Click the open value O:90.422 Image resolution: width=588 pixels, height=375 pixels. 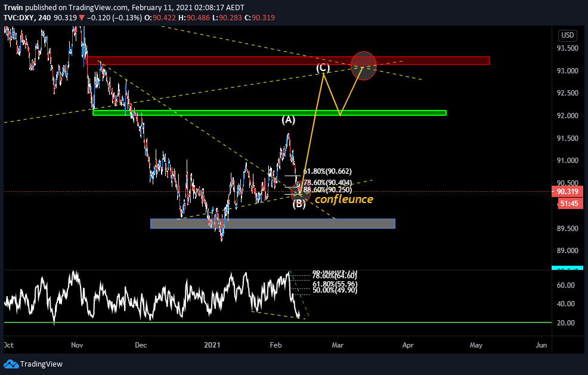[x=160, y=18]
